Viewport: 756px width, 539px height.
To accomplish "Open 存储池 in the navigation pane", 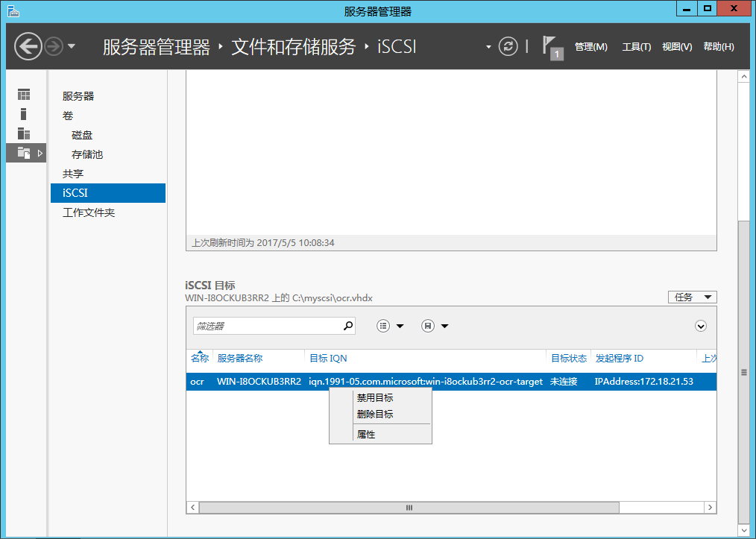I will pos(87,154).
